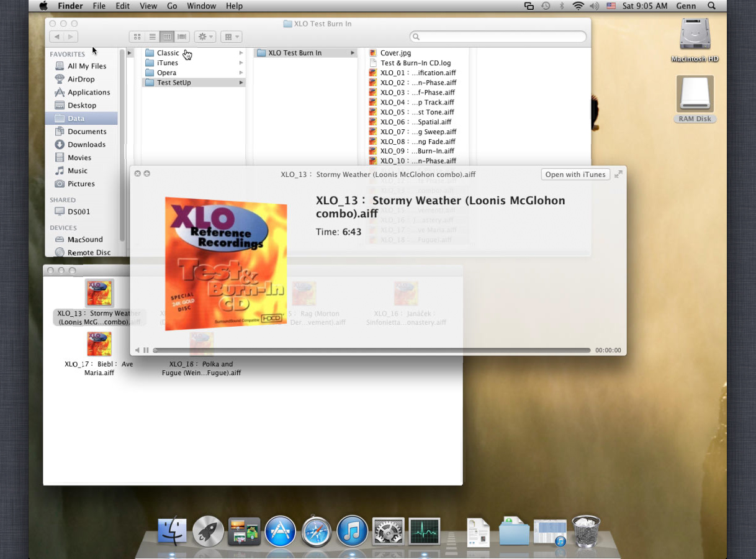756x559 pixels.
Task: Select the XLO_17 Biebl Ave Maria thumbnail
Action: click(x=99, y=344)
